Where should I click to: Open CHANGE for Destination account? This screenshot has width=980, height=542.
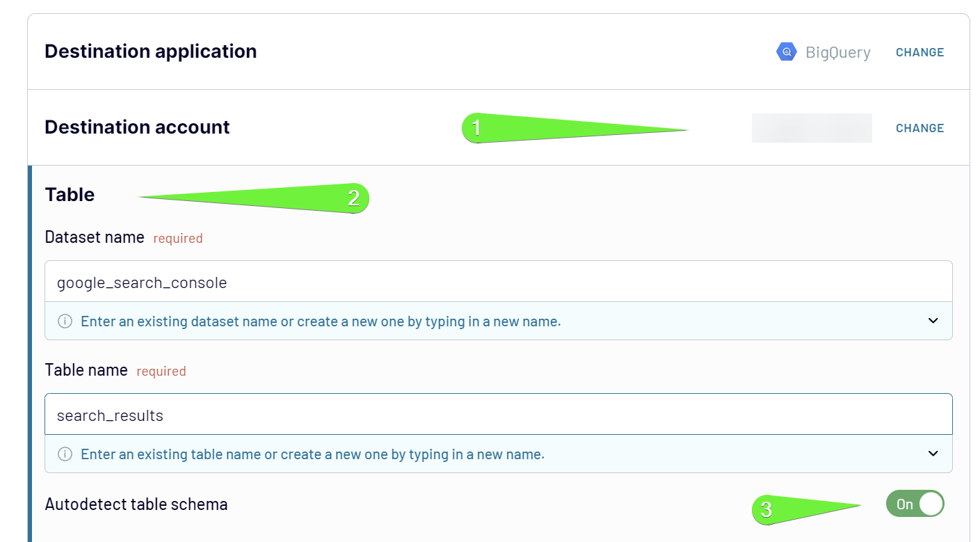tap(919, 128)
